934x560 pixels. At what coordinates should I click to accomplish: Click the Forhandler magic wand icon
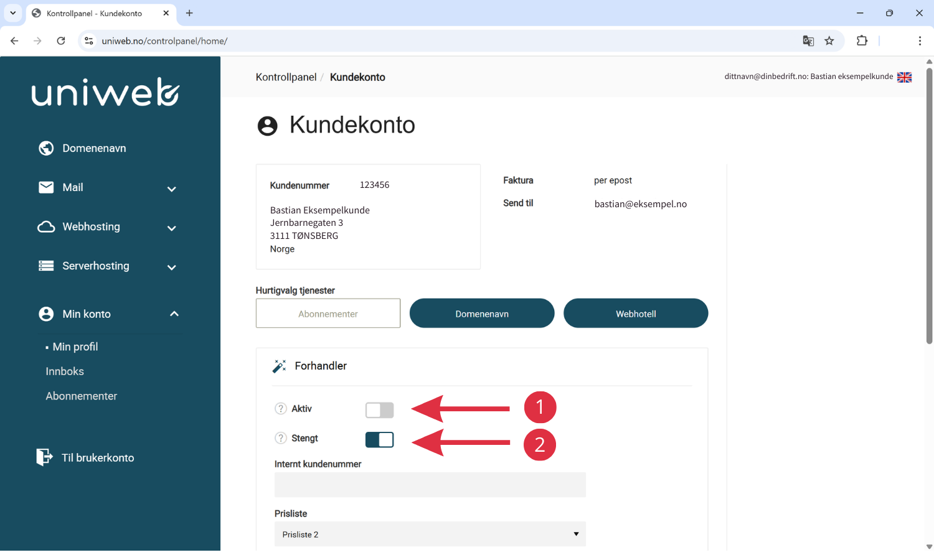280,366
